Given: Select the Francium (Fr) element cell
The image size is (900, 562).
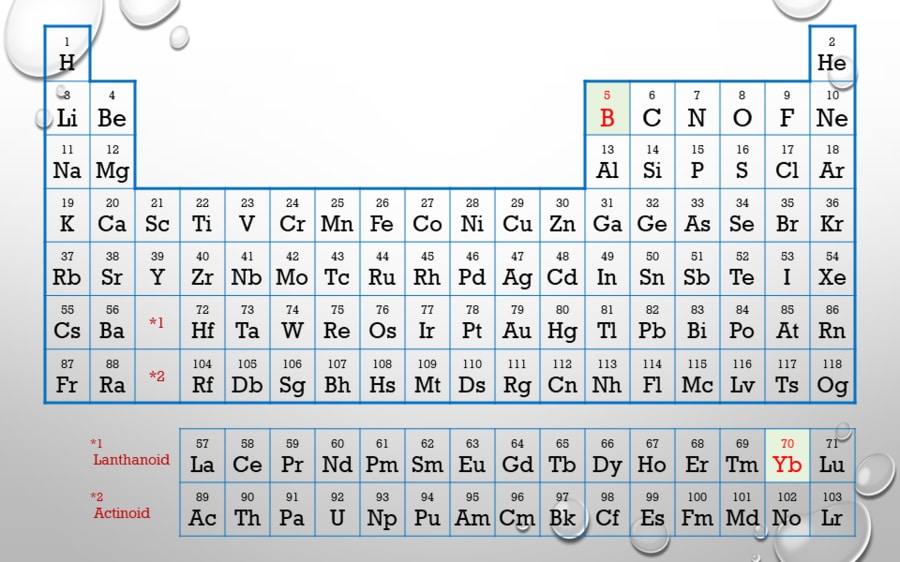Looking at the screenshot, I should (x=67, y=376).
